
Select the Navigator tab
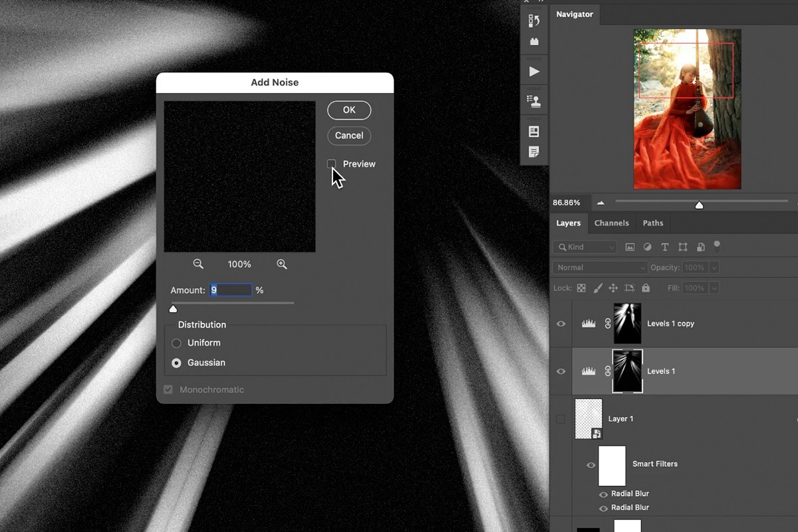click(x=575, y=14)
